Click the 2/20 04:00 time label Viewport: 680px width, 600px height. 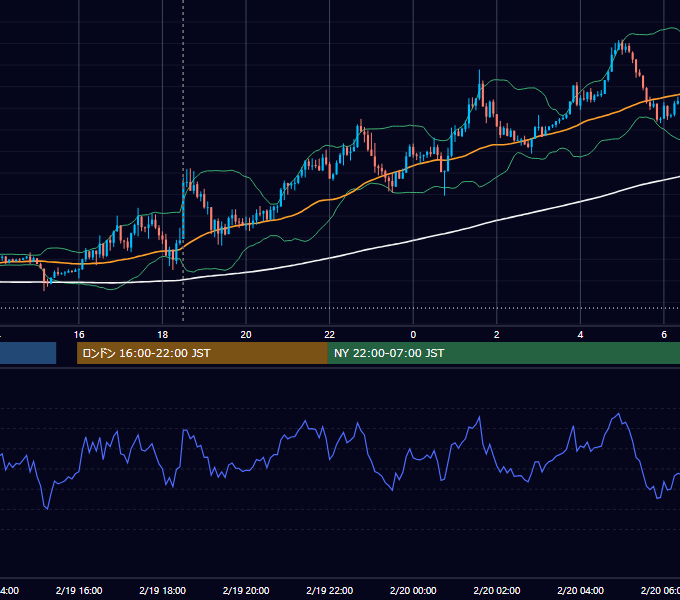pyautogui.click(x=580, y=590)
